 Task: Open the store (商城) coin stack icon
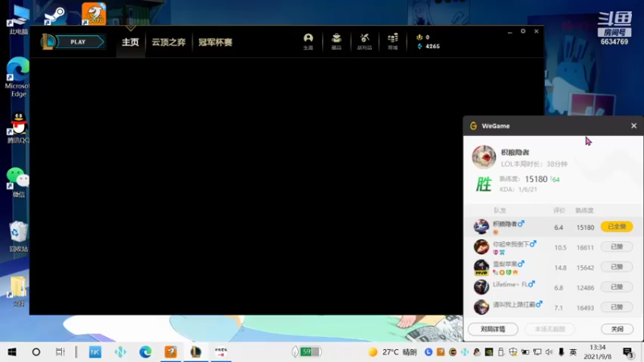point(393,42)
